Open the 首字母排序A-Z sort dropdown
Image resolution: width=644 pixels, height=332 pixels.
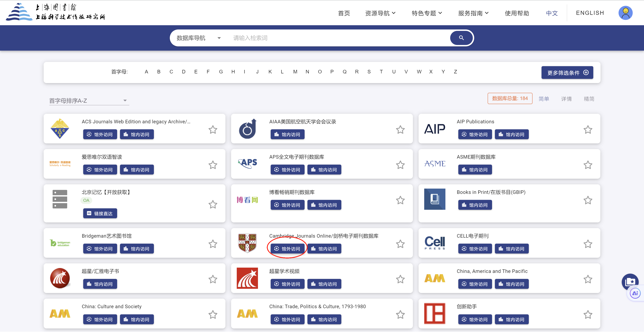(x=89, y=101)
